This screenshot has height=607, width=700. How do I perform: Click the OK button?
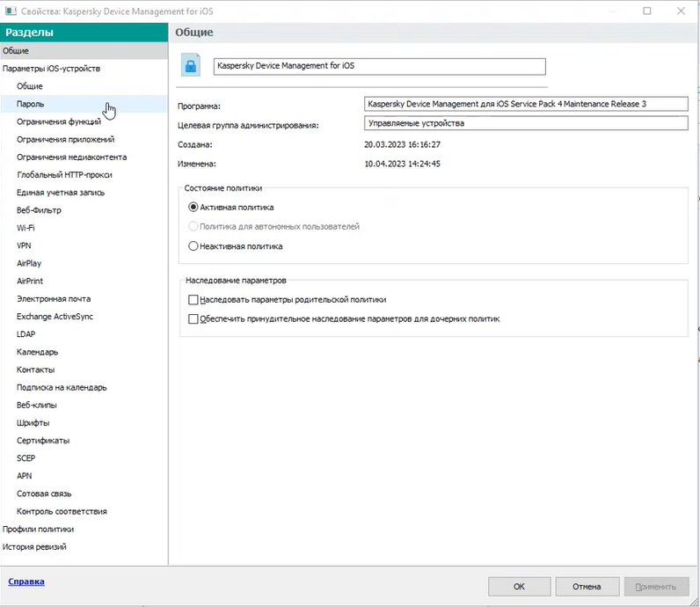[519, 587]
